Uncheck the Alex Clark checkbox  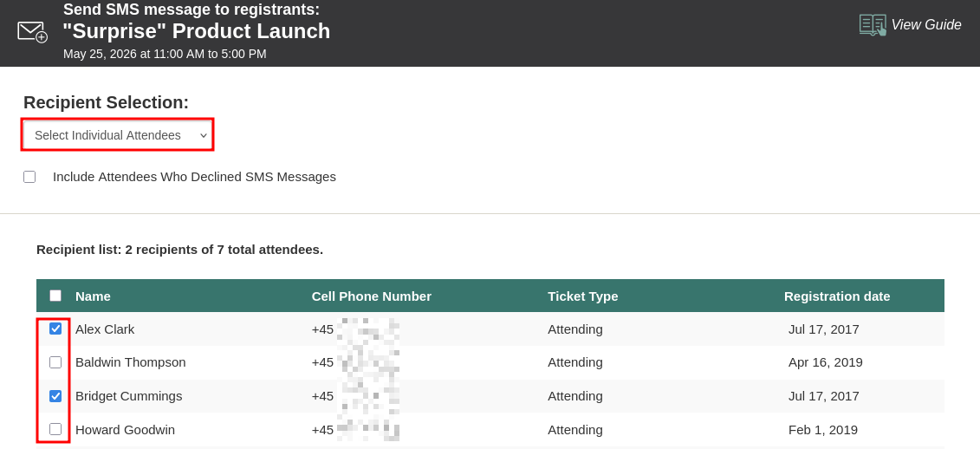55,329
